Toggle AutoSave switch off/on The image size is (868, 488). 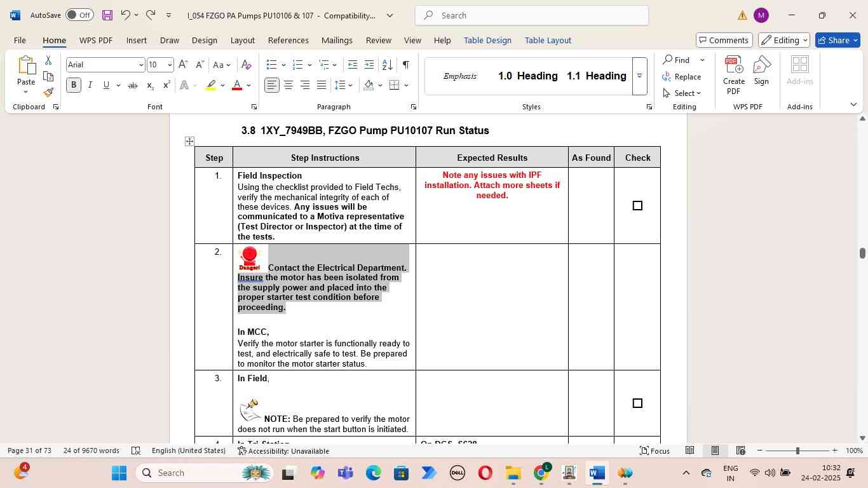tap(79, 15)
